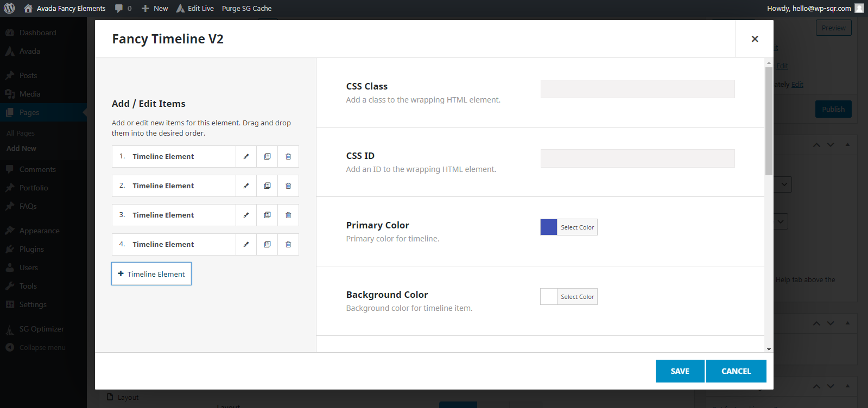
Task: Click the Preview button behind the dialog
Action: click(x=833, y=28)
